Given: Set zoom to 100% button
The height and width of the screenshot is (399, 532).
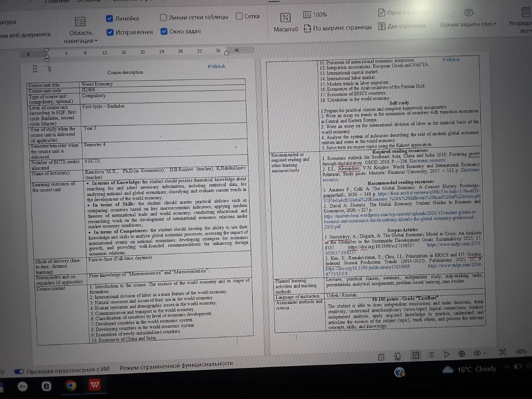Looking at the screenshot, I should pos(315,15).
